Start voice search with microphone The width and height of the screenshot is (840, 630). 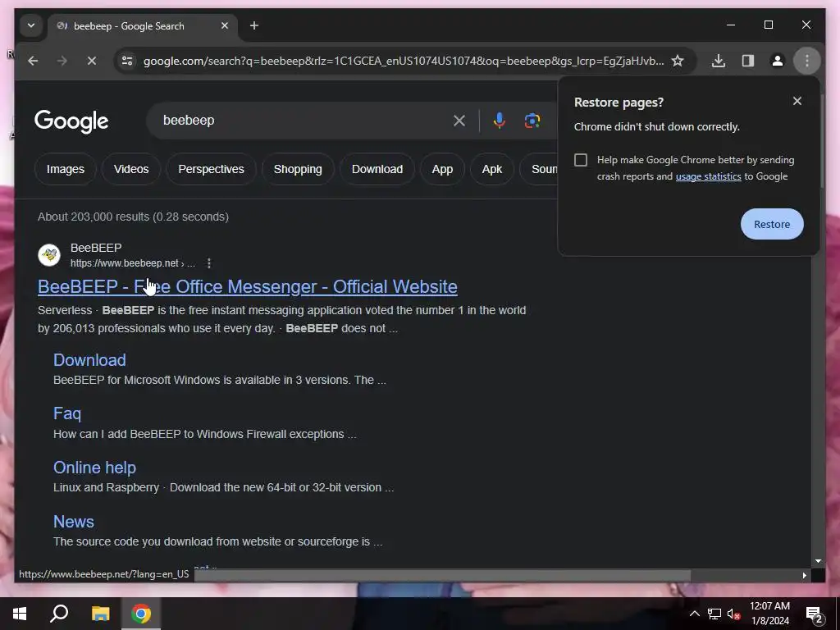coord(500,121)
